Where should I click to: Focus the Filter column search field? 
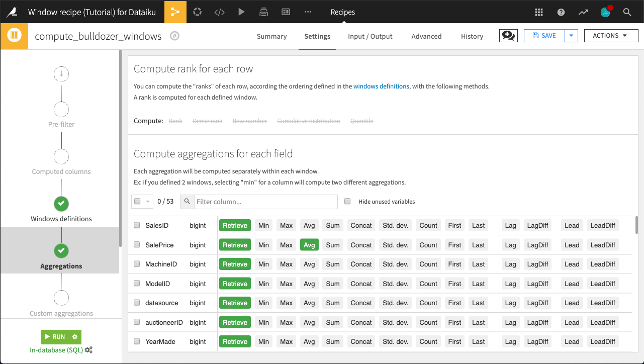(266, 202)
